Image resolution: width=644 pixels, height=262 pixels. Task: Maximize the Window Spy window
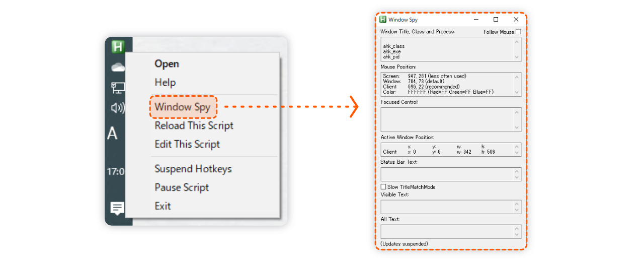[x=496, y=20]
